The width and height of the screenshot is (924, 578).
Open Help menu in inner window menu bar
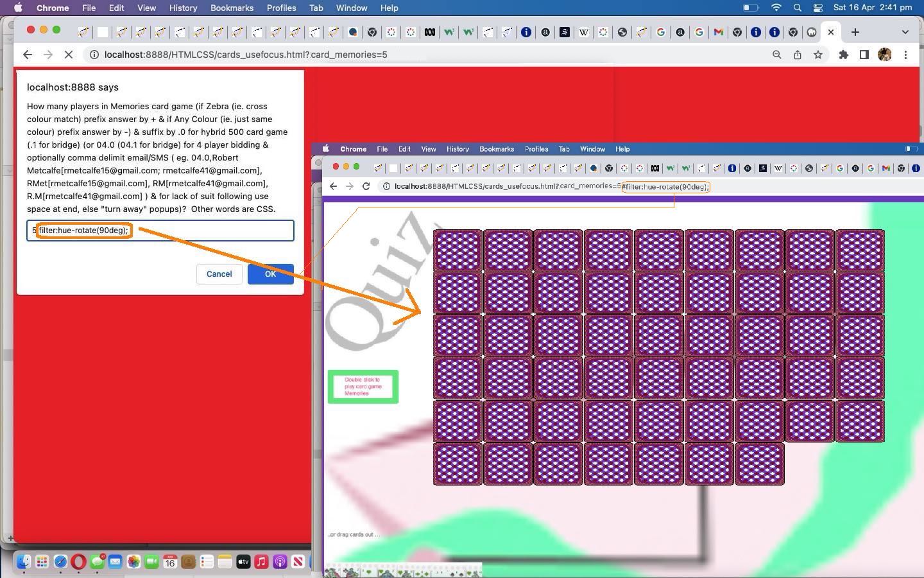click(x=622, y=149)
